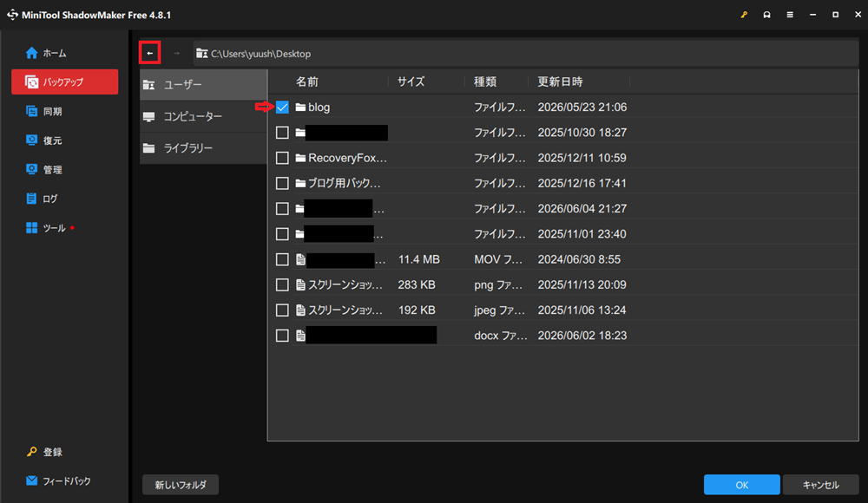Click the file icon of the jpeg screenshot

click(x=300, y=310)
